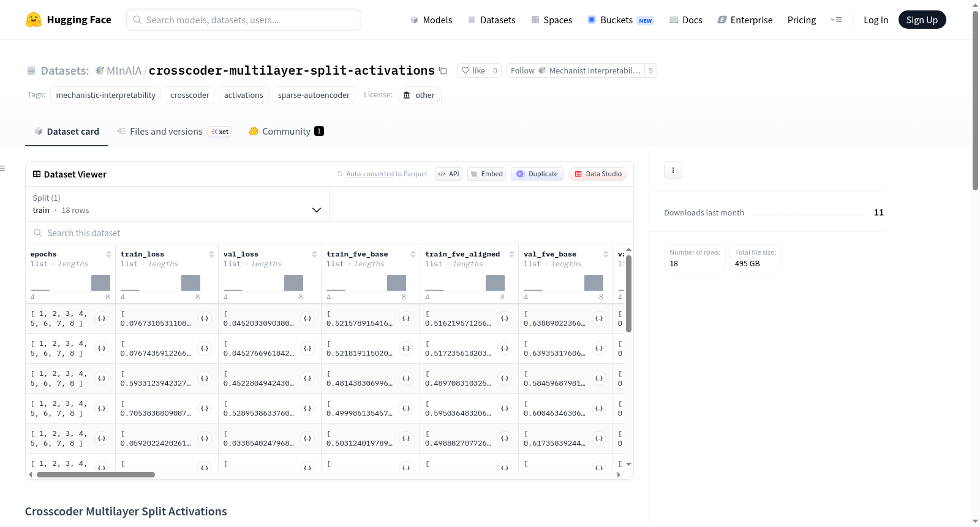Open the MInAIA organization link

tap(124, 70)
